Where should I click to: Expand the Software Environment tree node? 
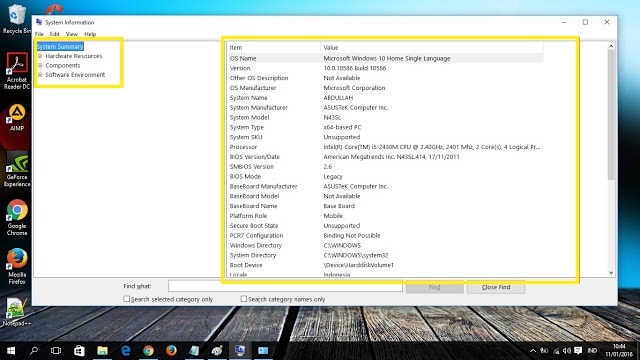40,75
